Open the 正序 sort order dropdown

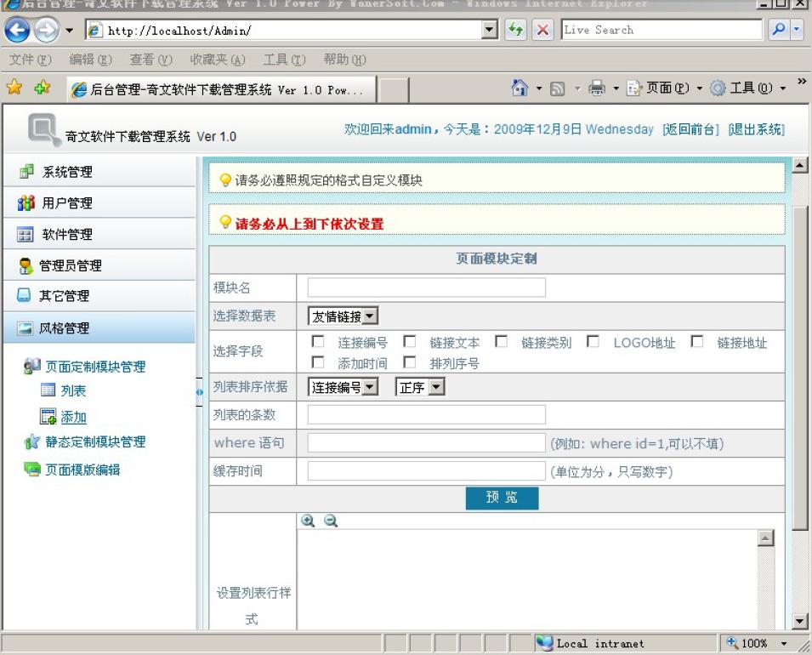[420, 387]
